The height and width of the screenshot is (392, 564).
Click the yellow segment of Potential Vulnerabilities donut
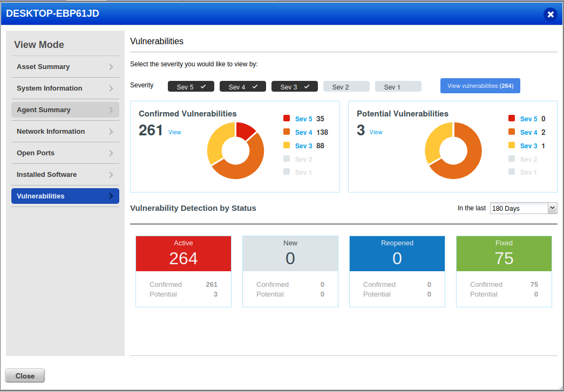pyautogui.click(x=436, y=142)
